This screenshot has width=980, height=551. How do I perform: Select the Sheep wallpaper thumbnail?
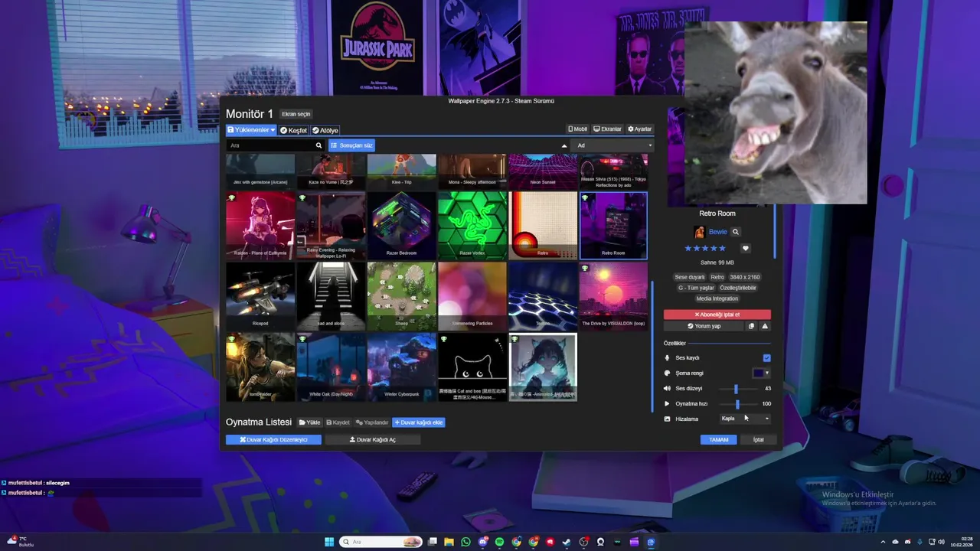coord(402,295)
